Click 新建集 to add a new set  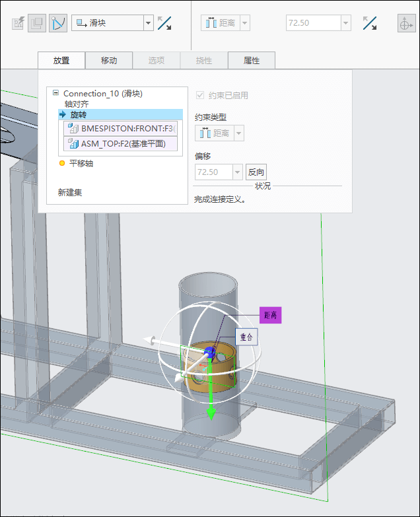[x=70, y=193]
